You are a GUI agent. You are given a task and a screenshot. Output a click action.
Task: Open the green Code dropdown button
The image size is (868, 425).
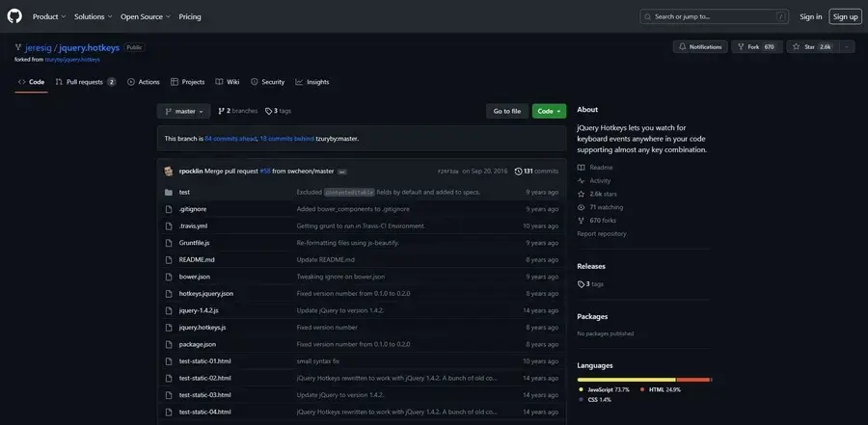(x=549, y=111)
